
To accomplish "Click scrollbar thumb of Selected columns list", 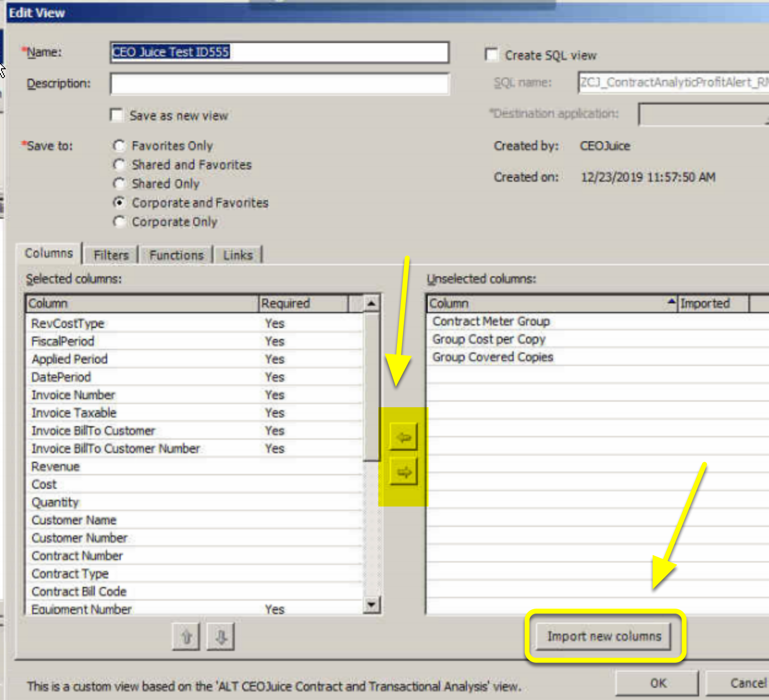I will 371,387.
